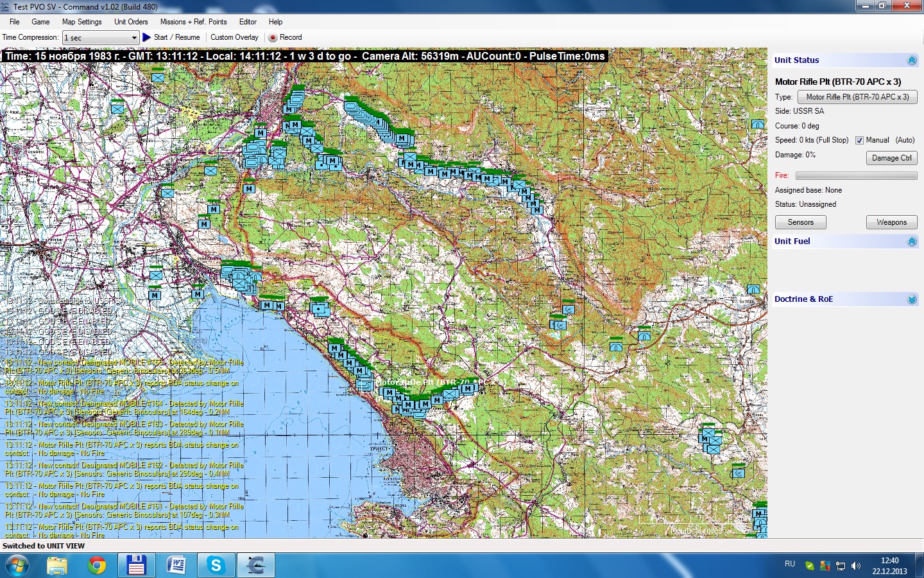The height and width of the screenshot is (578, 924).
Task: Open the Windows Start orb
Action: (x=17, y=566)
